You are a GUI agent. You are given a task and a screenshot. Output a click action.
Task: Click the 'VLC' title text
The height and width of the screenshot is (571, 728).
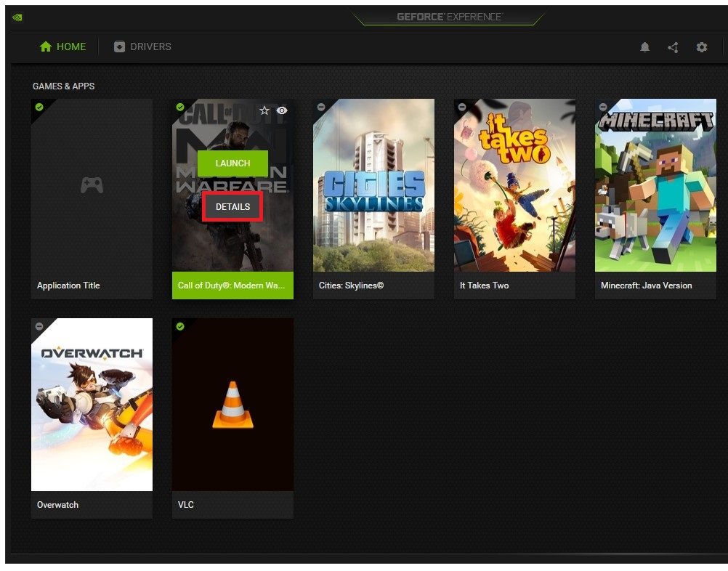(x=186, y=505)
